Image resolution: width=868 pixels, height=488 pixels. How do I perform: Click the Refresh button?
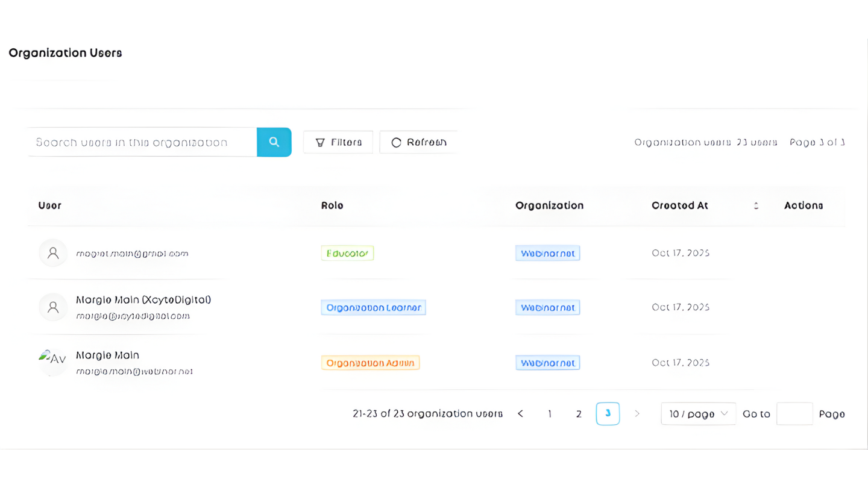pyautogui.click(x=419, y=142)
